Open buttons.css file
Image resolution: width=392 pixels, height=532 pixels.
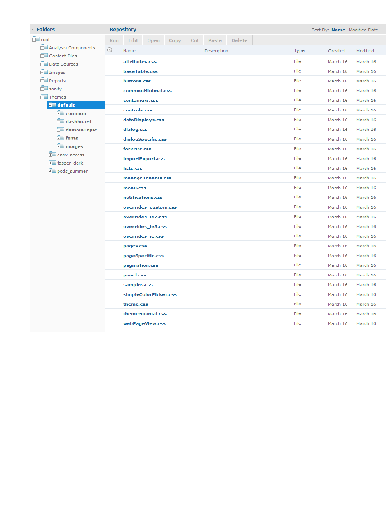(x=137, y=81)
